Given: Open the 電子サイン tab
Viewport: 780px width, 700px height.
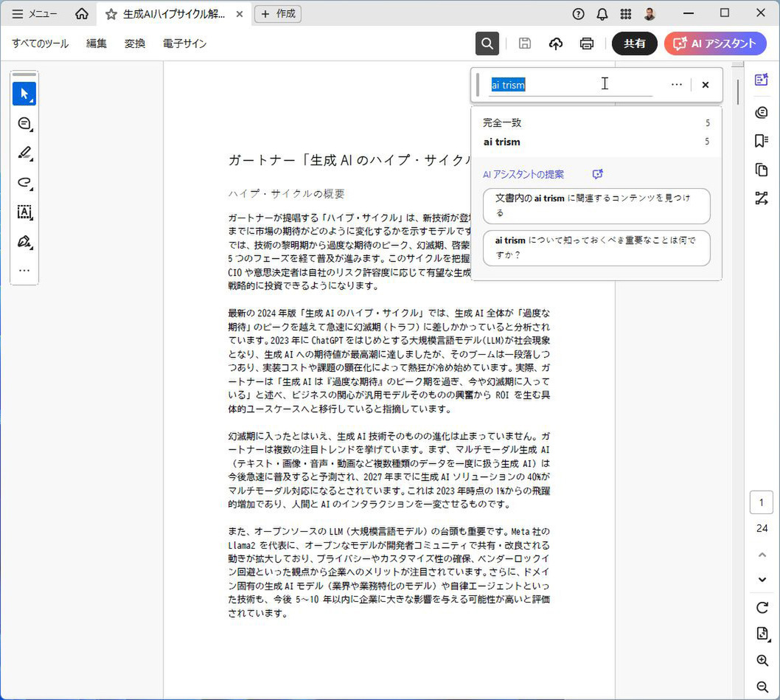Looking at the screenshot, I should tap(184, 44).
